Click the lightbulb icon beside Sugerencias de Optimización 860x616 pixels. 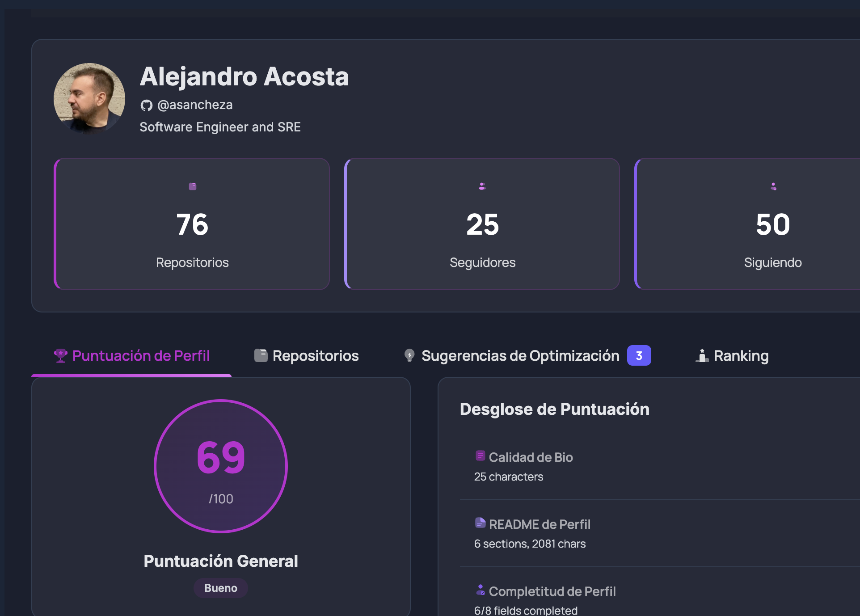409,355
